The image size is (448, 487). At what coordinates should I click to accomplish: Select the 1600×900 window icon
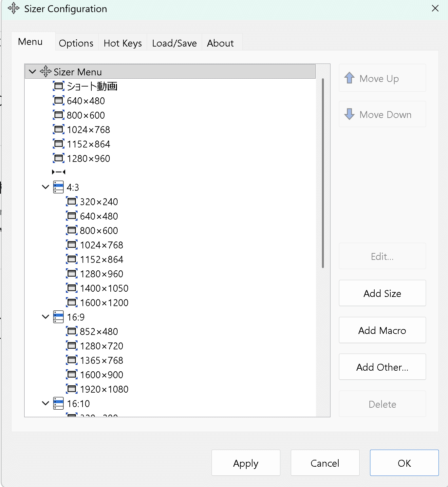(72, 375)
